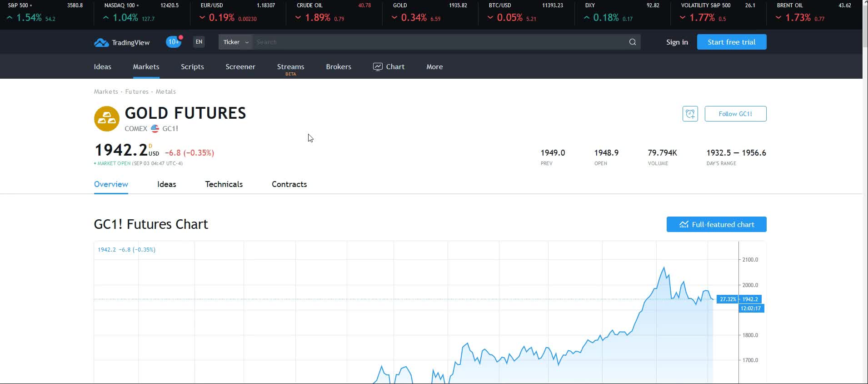Click the Full-featured chart button

click(716, 224)
